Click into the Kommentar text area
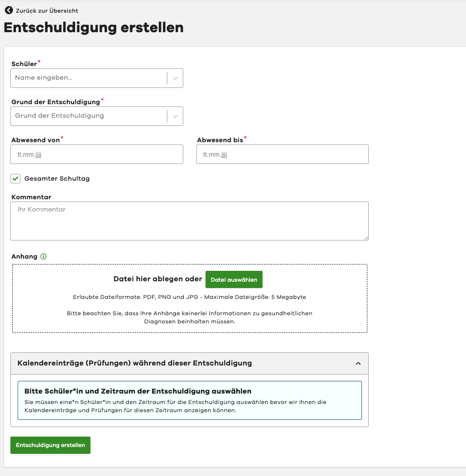This screenshot has width=466, height=476. [189, 221]
